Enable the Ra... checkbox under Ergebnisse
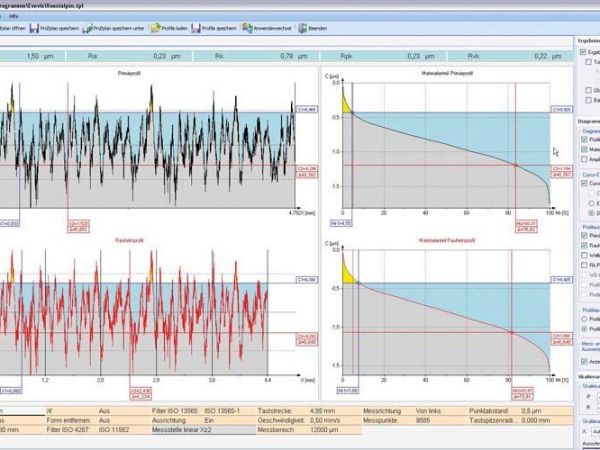The width and height of the screenshot is (600, 450). point(589,100)
